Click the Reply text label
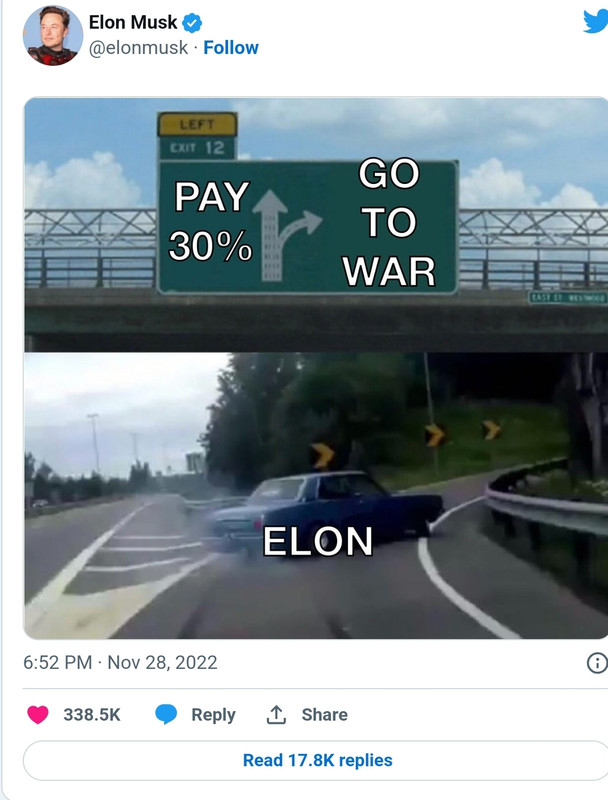Screen dimensions: 608x800 (213, 714)
